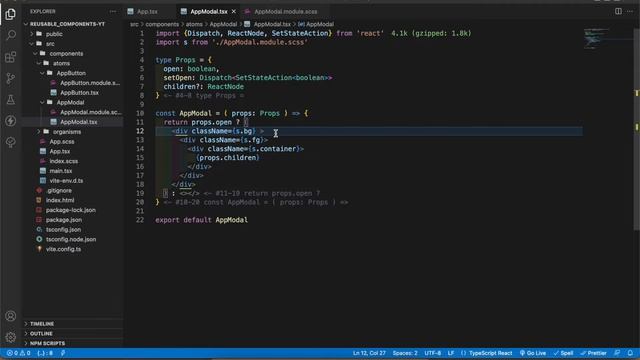The image size is (640, 360).
Task: Collapse the AppButton folder
Action: (71, 73)
